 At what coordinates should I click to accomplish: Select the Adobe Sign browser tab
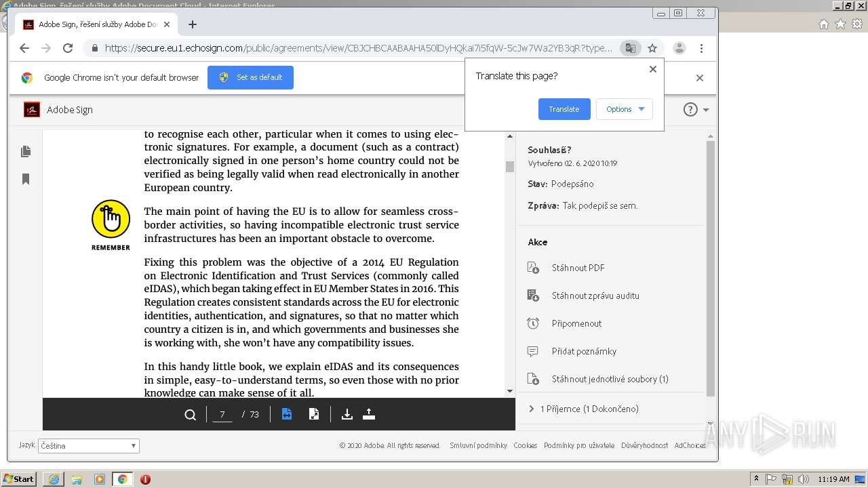point(96,24)
